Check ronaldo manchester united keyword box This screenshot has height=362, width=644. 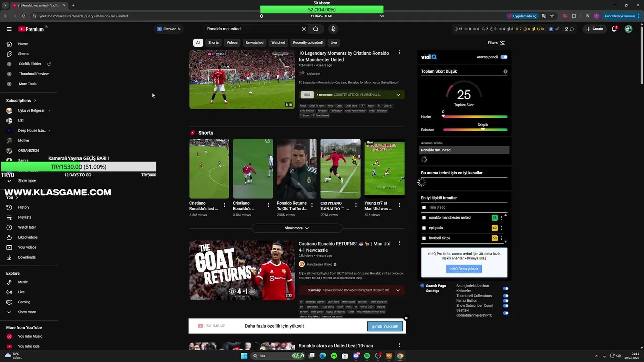pos(424,218)
